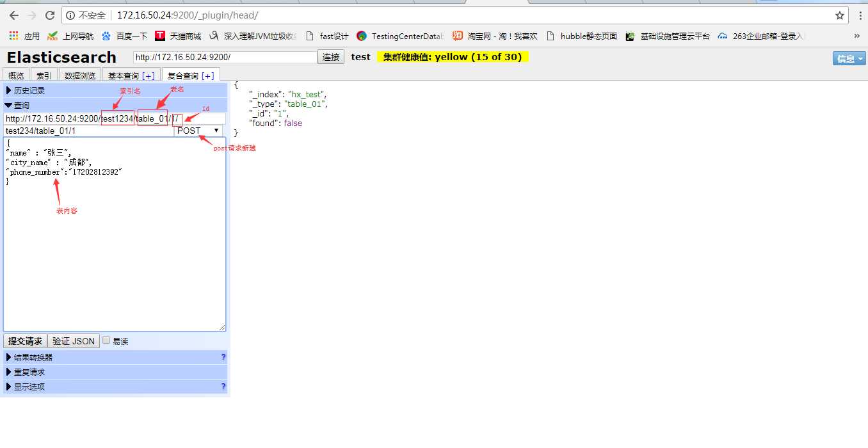This screenshot has width=868, height=448.
Task: Click the browser address bar URL
Action: click(x=188, y=15)
